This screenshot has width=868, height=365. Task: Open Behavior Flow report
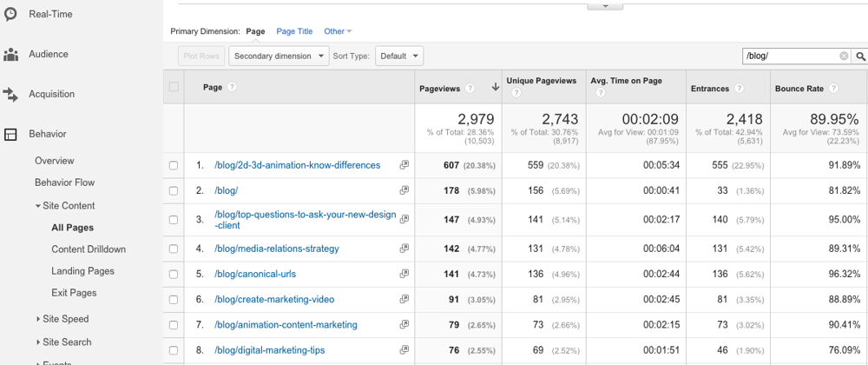click(x=65, y=182)
